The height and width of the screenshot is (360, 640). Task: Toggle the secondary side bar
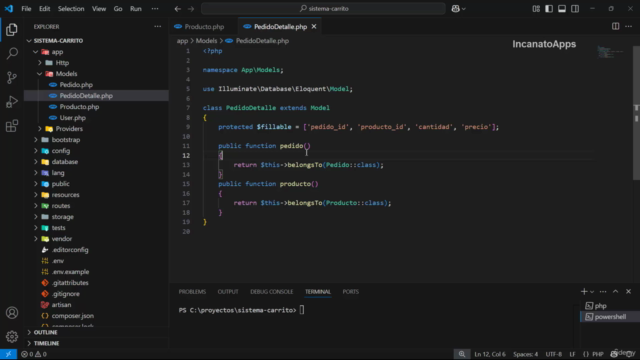pyautogui.click(x=575, y=9)
